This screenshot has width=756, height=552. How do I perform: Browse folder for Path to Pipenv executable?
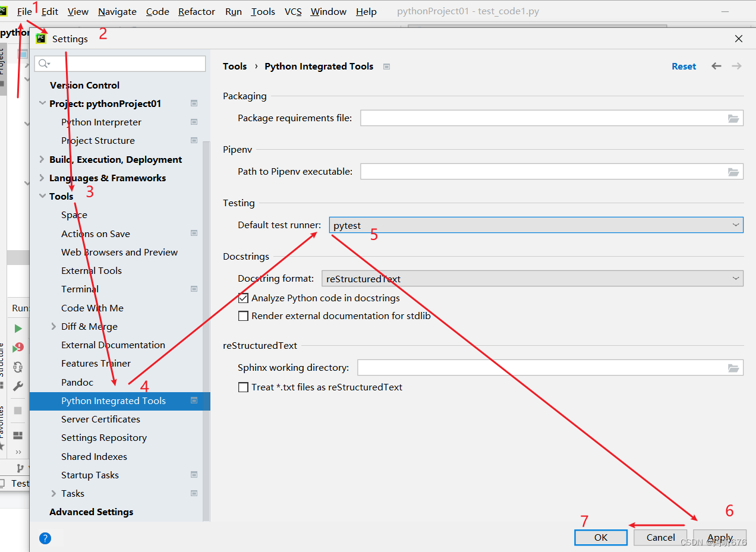(733, 172)
